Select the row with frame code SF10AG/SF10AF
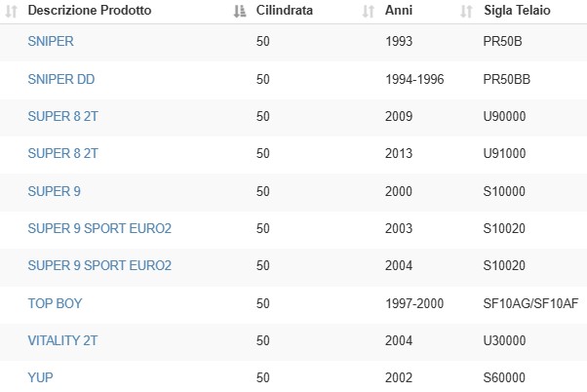Viewport: 587px width, 392px height. (293, 304)
